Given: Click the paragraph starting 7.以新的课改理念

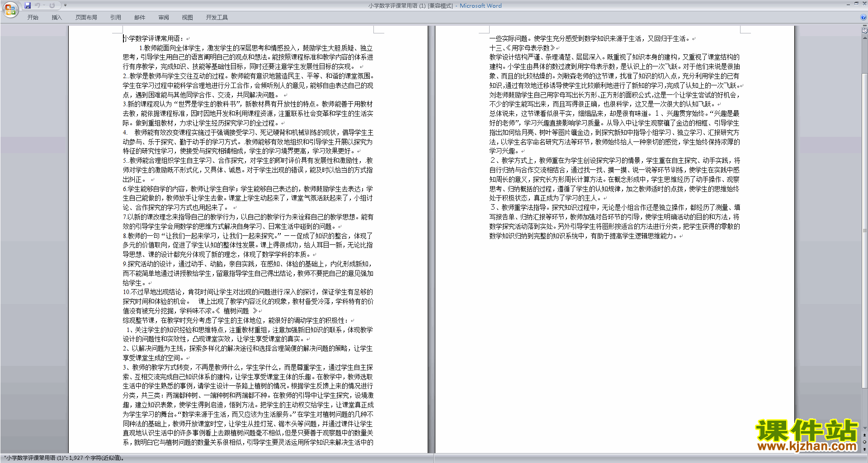Looking at the screenshot, I should click(x=248, y=221).
